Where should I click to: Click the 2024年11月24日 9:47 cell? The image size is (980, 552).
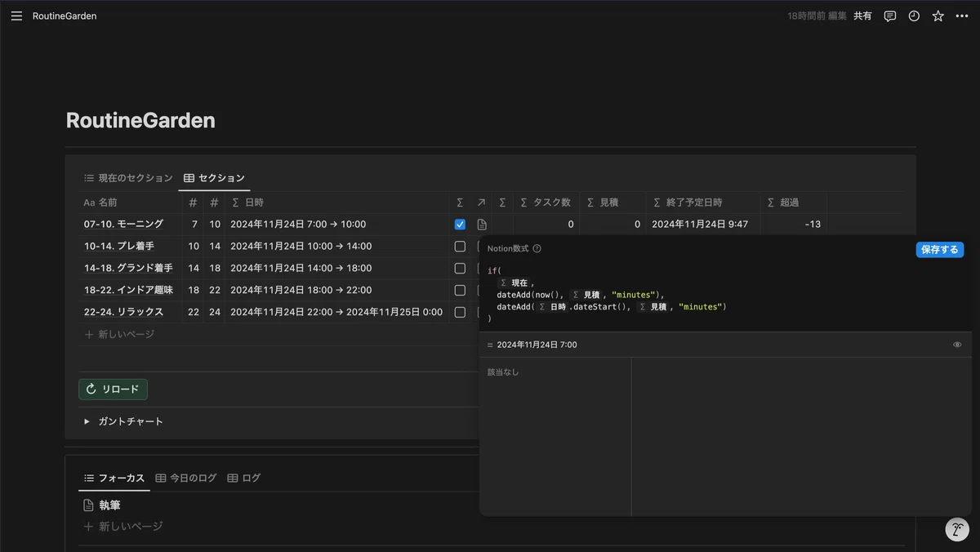pos(703,224)
